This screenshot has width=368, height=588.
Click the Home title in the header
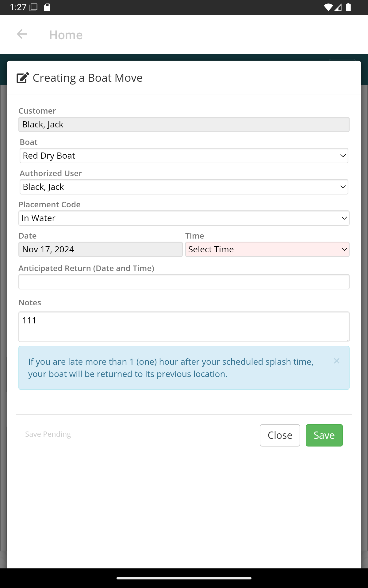click(66, 35)
